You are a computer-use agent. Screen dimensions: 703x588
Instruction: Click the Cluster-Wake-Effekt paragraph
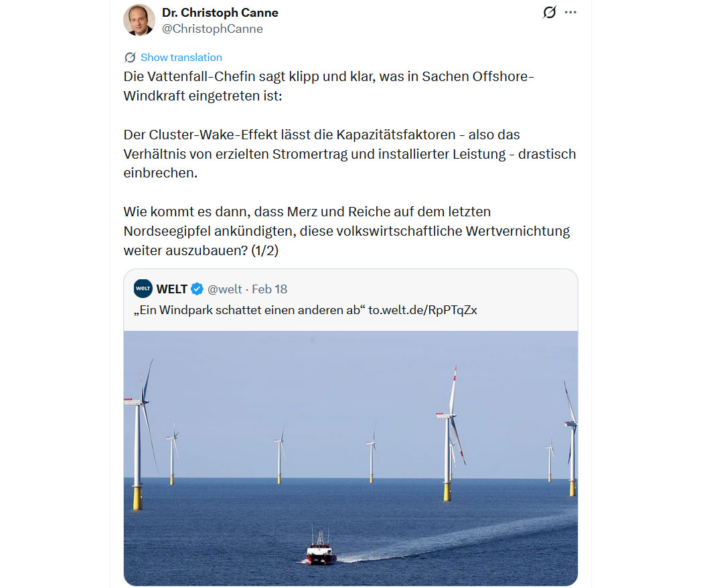tap(349, 153)
